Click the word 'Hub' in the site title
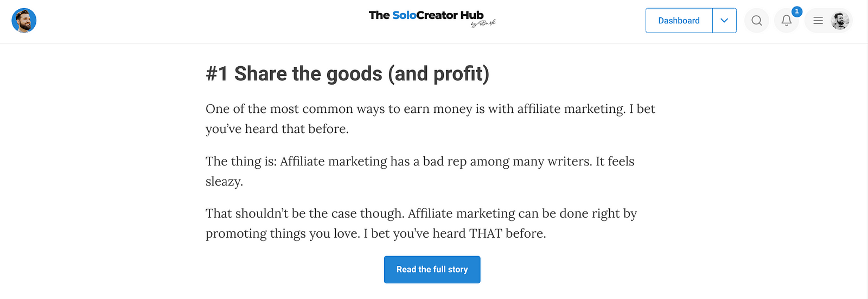The image size is (868, 299). 472,15
